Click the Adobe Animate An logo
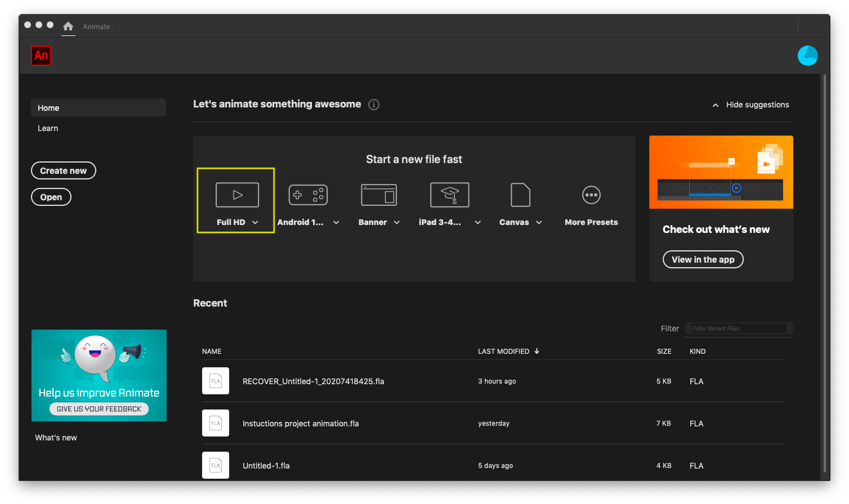 (x=41, y=56)
